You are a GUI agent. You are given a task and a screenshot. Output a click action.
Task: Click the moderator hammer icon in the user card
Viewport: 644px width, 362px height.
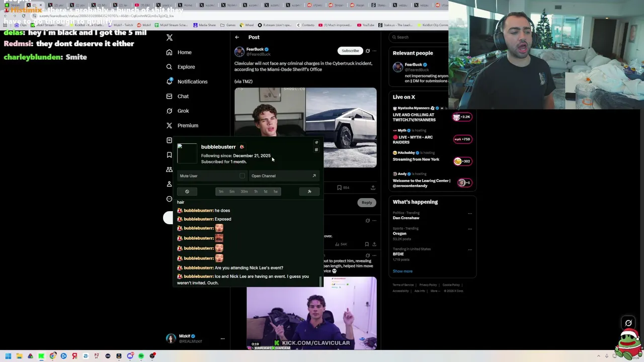(x=309, y=192)
